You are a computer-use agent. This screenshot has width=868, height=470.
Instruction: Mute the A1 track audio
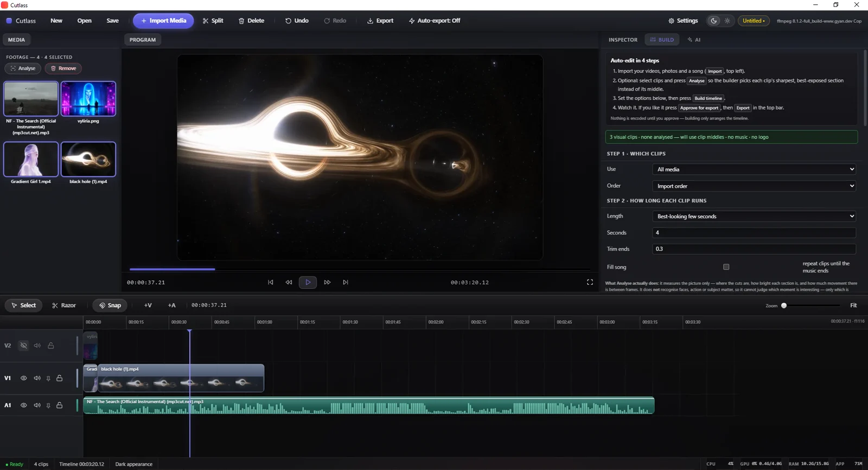click(x=37, y=405)
